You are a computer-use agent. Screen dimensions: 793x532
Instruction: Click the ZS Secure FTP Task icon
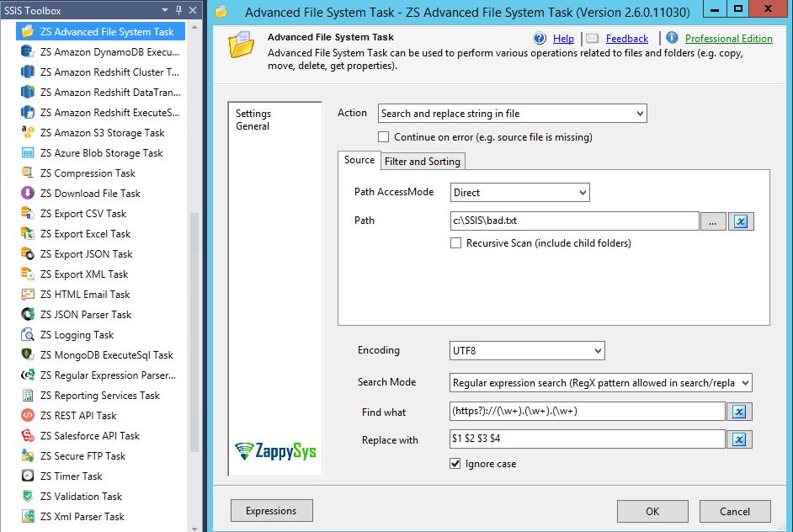coord(28,456)
